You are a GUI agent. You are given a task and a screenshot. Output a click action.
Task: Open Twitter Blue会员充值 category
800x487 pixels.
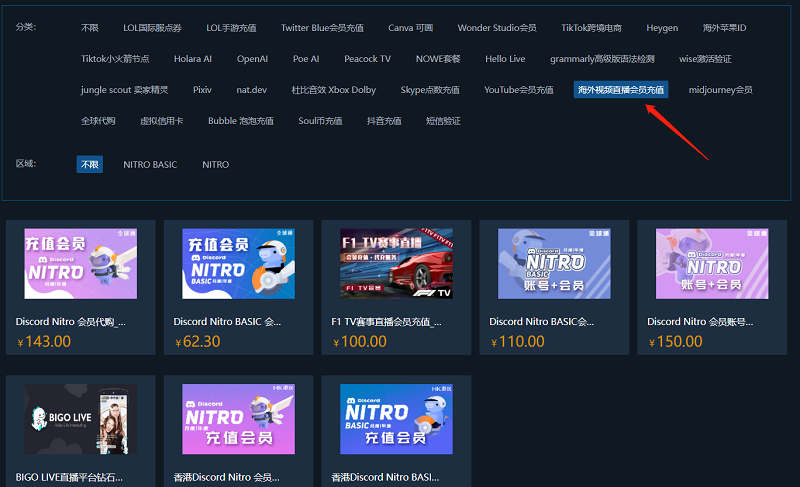(322, 28)
